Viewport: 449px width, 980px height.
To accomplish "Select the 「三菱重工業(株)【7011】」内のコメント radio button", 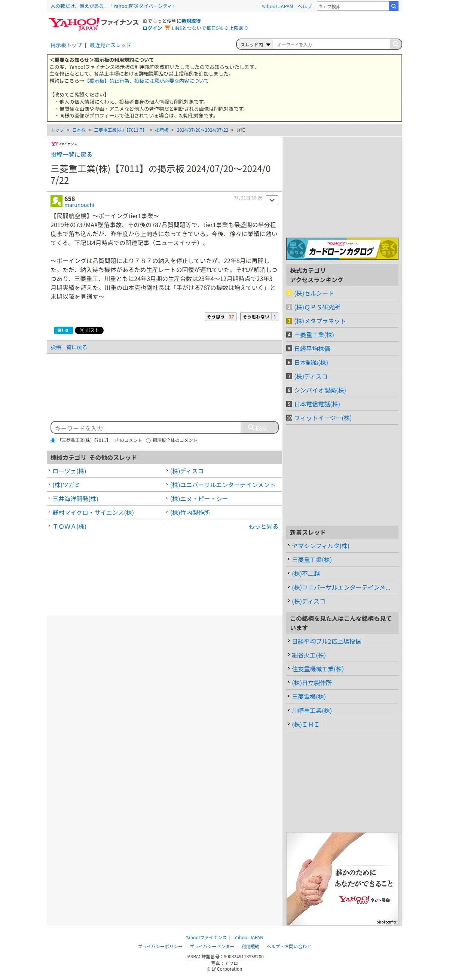I will pos(53,440).
